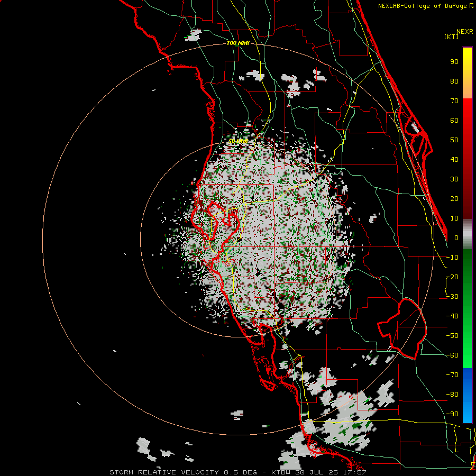The image size is (476, 476).
Task: Click the positive 40 scale value
Action: [454, 160]
